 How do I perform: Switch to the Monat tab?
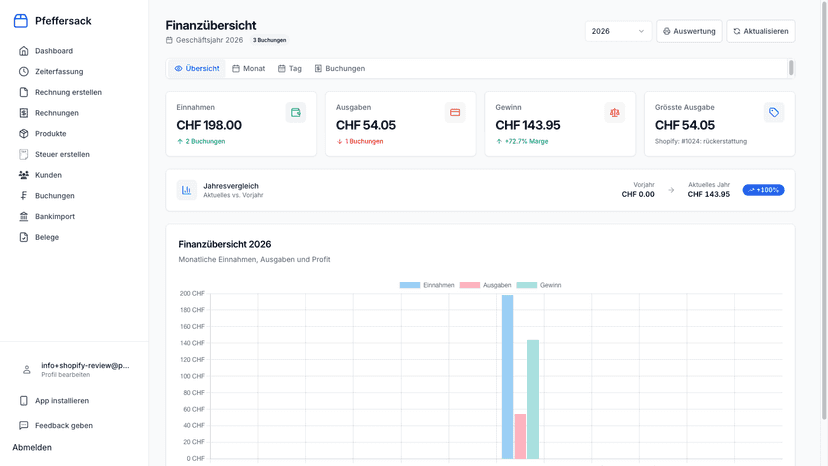(249, 69)
